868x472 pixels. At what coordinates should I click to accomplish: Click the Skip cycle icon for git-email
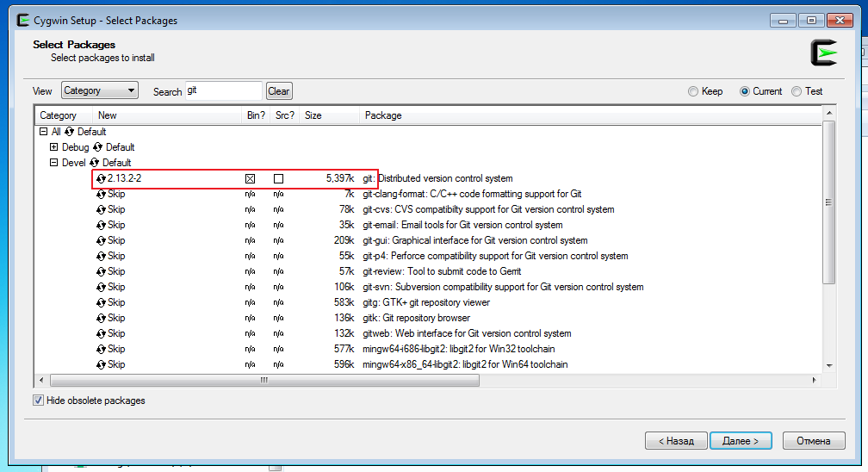click(x=101, y=225)
